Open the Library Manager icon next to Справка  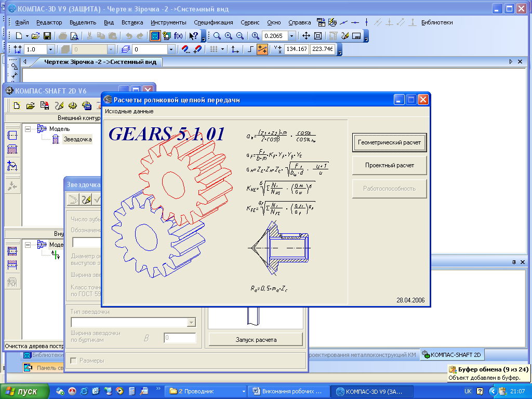coord(321,22)
